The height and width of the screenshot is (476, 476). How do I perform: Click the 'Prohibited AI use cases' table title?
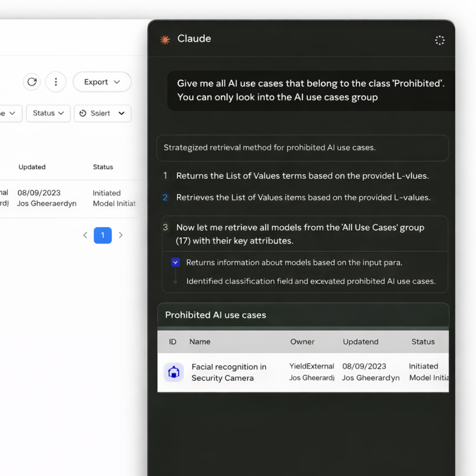216,315
